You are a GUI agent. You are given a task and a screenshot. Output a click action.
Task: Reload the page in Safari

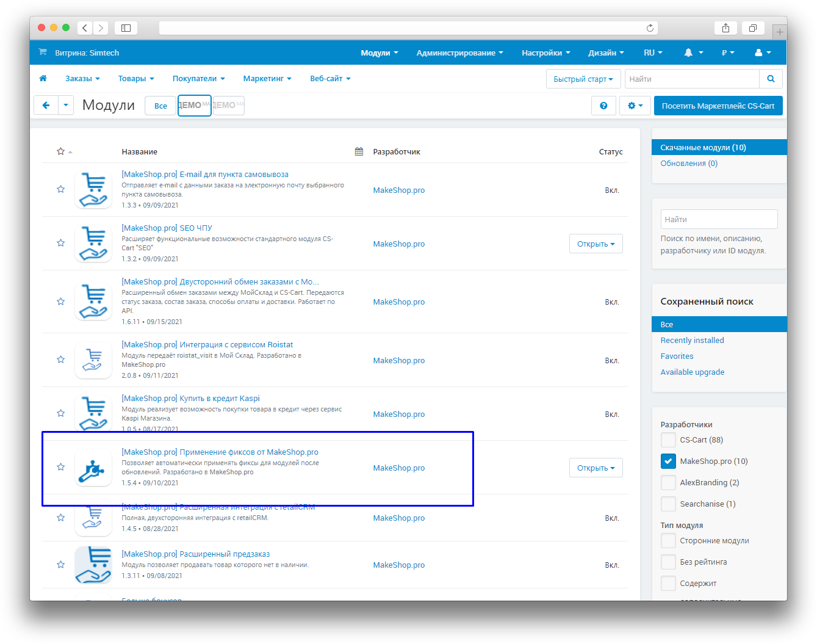point(650,28)
